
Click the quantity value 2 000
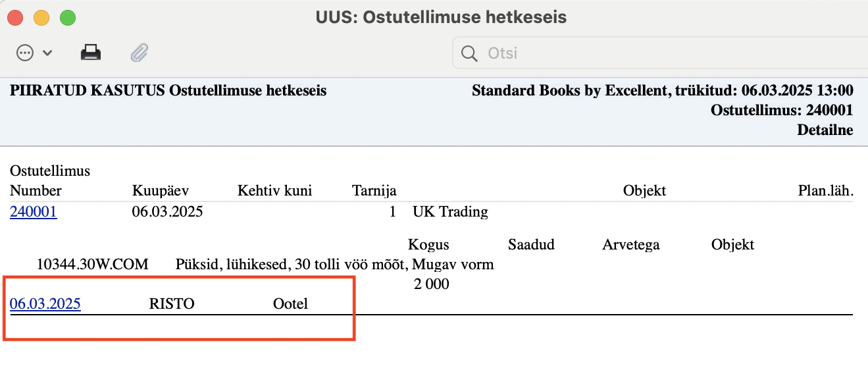[432, 284]
